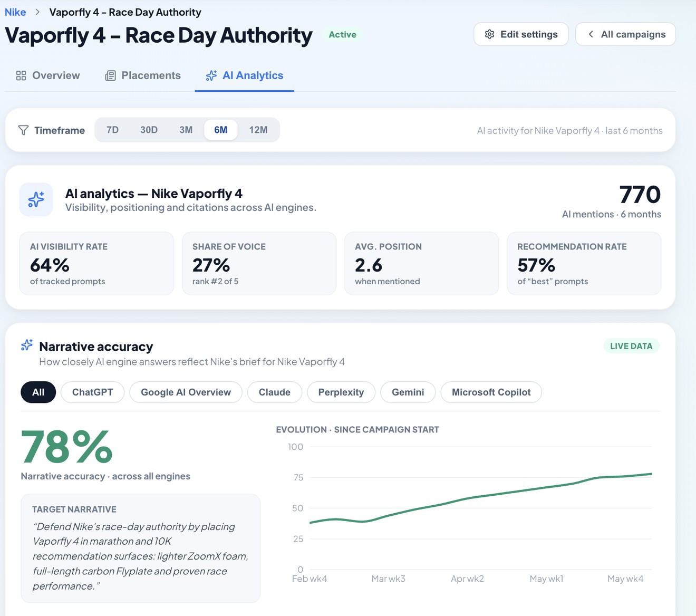Click 'when mentioned' caption

coord(388,281)
